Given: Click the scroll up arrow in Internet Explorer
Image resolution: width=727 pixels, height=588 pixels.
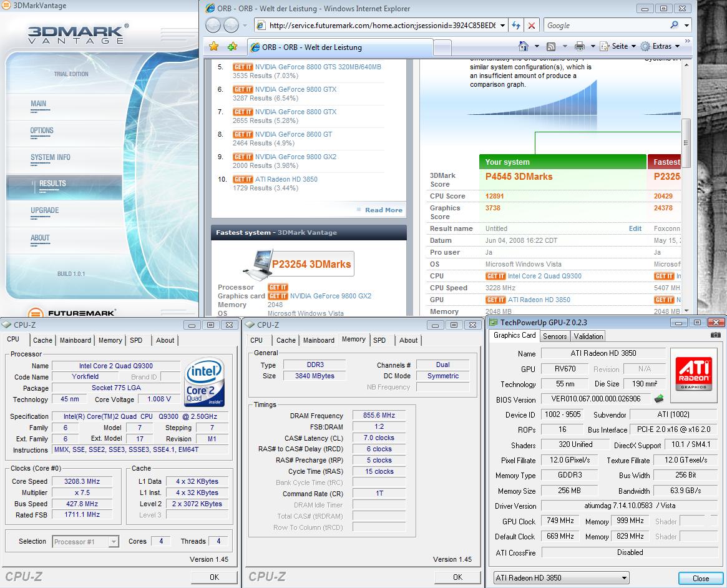Looking at the screenshot, I should point(686,64).
